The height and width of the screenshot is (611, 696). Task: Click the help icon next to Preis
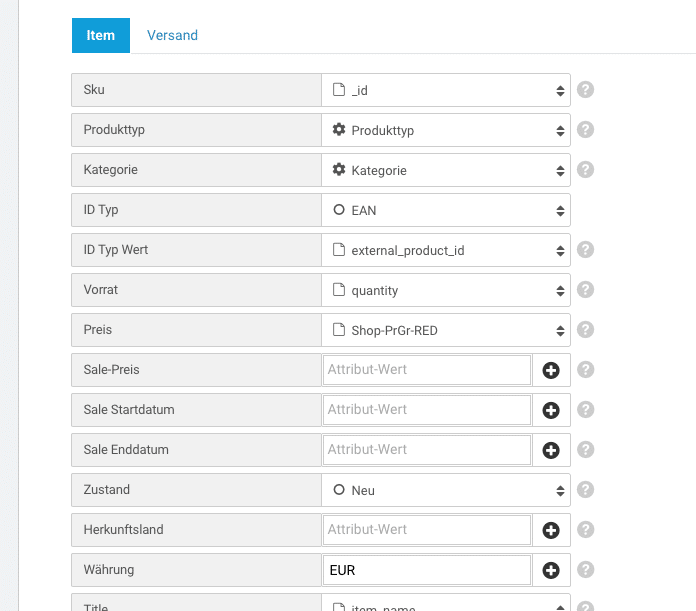coord(586,330)
